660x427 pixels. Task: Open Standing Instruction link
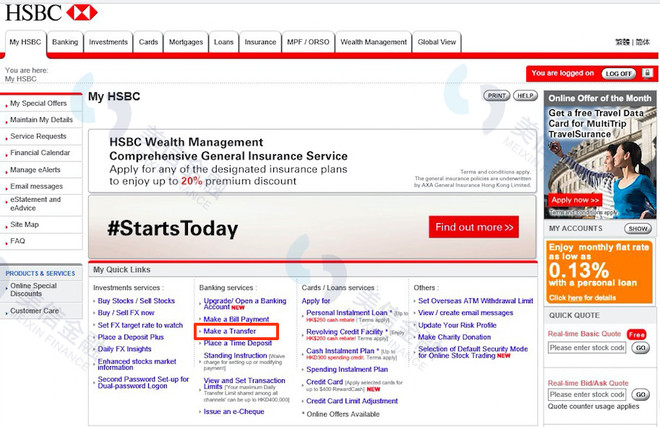tap(235, 355)
